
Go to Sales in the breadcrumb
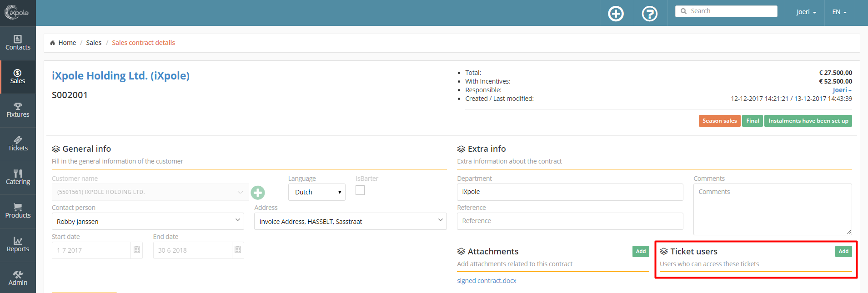coord(94,43)
